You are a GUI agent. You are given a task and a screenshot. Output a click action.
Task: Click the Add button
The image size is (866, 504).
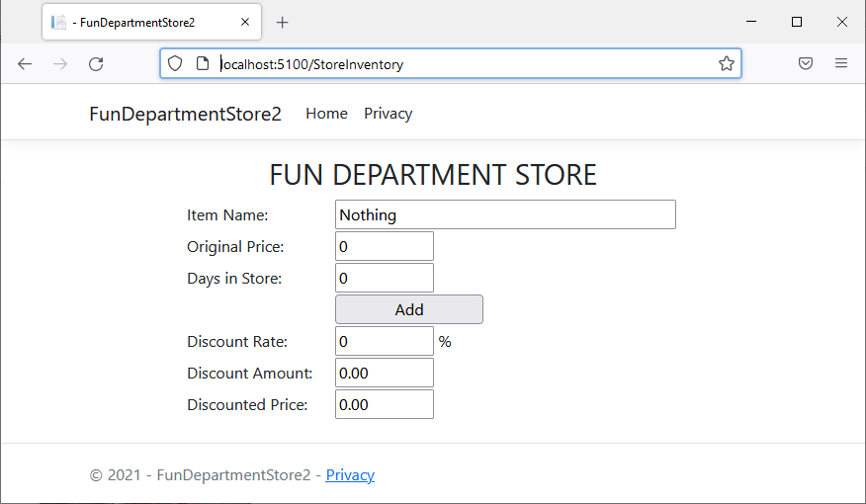409,309
